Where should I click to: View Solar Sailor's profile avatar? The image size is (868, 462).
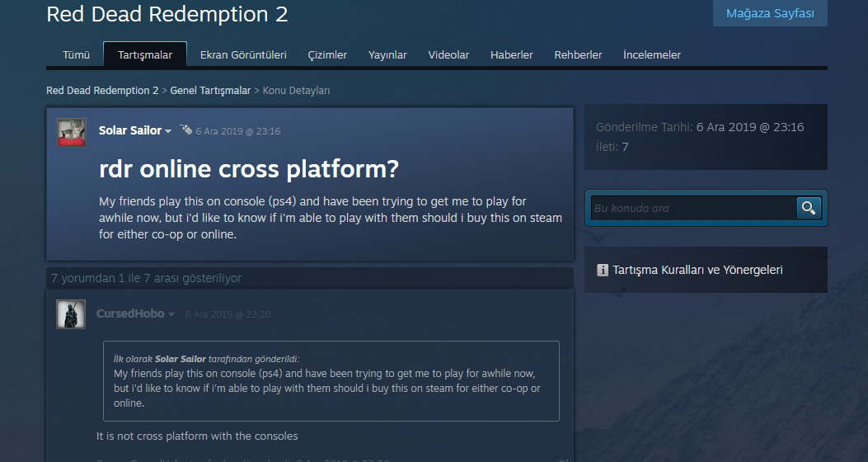72,132
